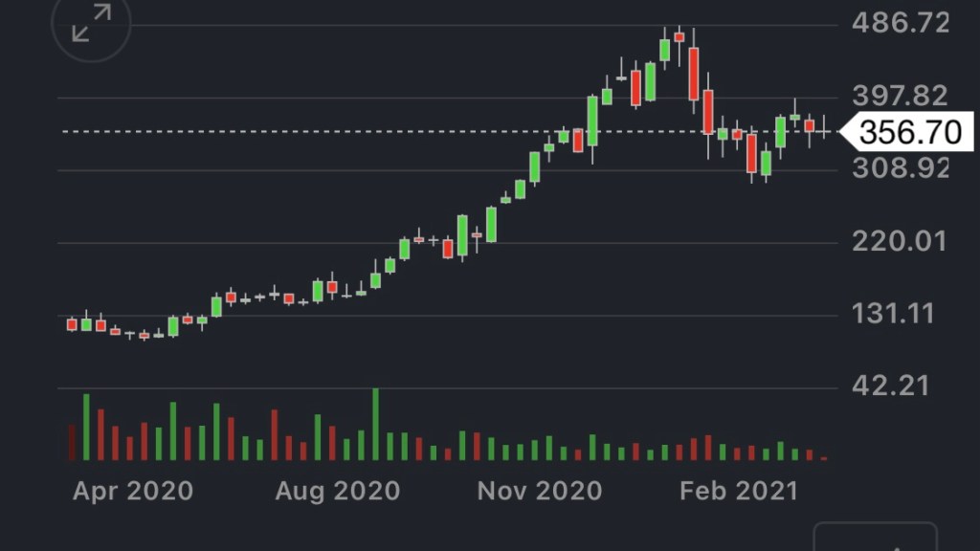980x551 pixels.
Task: Select the first red candle at far left
Action: [72, 324]
